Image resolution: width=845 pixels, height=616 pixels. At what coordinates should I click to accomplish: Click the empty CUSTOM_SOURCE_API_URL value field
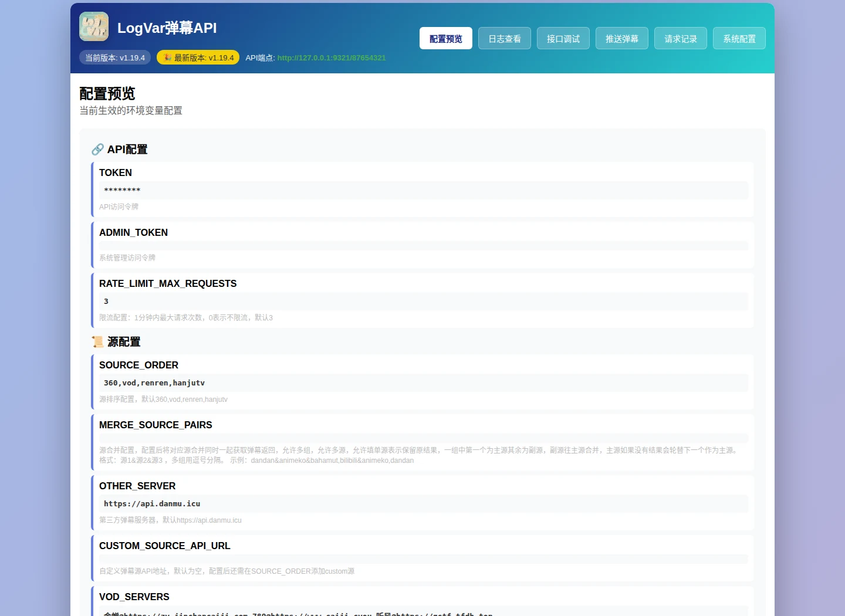coord(424,559)
